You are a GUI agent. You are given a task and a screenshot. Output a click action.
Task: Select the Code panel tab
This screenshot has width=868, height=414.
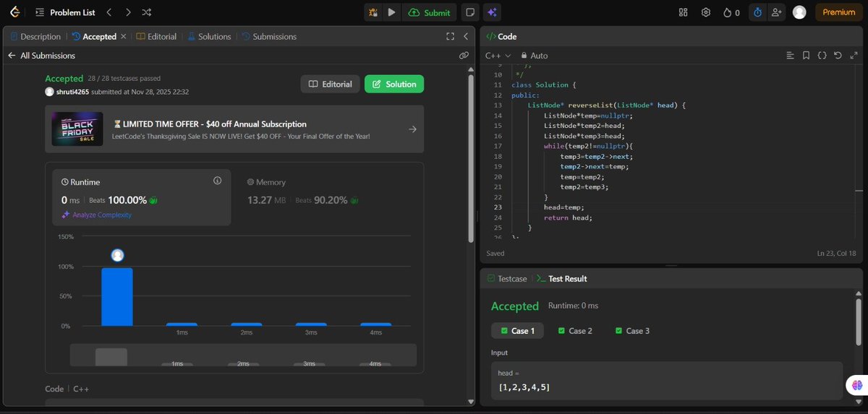pyautogui.click(x=501, y=36)
